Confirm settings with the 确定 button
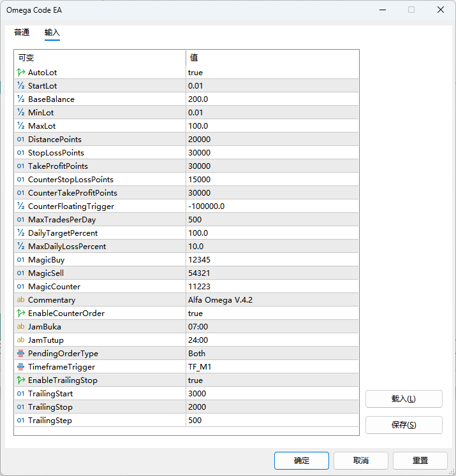 tap(302, 461)
